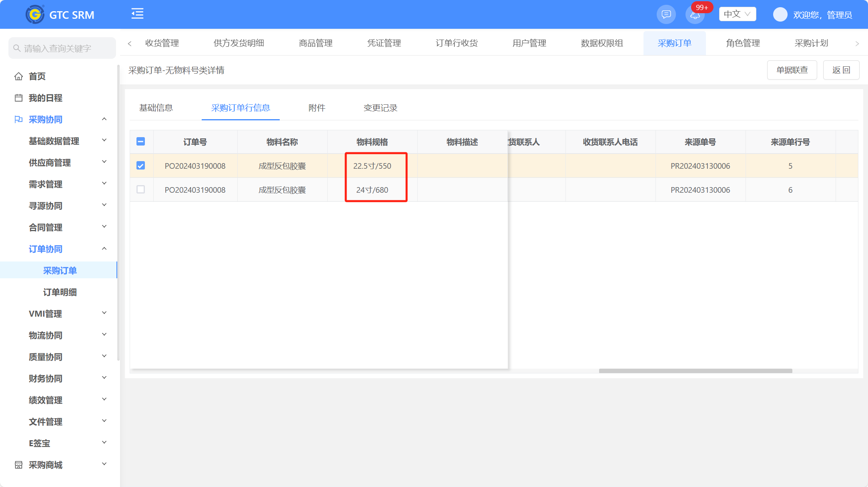Click the sidebar vertical scrollbar
The image size is (868, 487).
118,212
